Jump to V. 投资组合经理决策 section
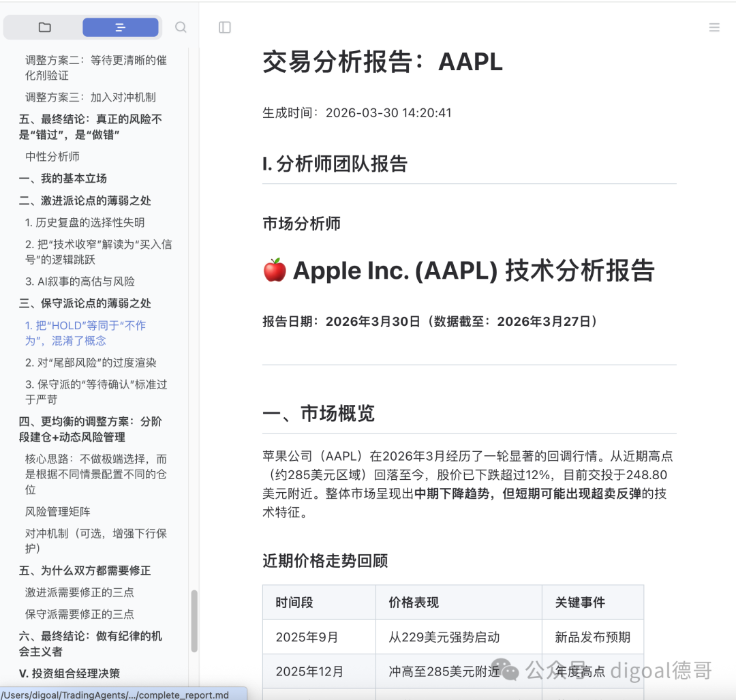Screen dimensions: 736x700 coord(70,673)
